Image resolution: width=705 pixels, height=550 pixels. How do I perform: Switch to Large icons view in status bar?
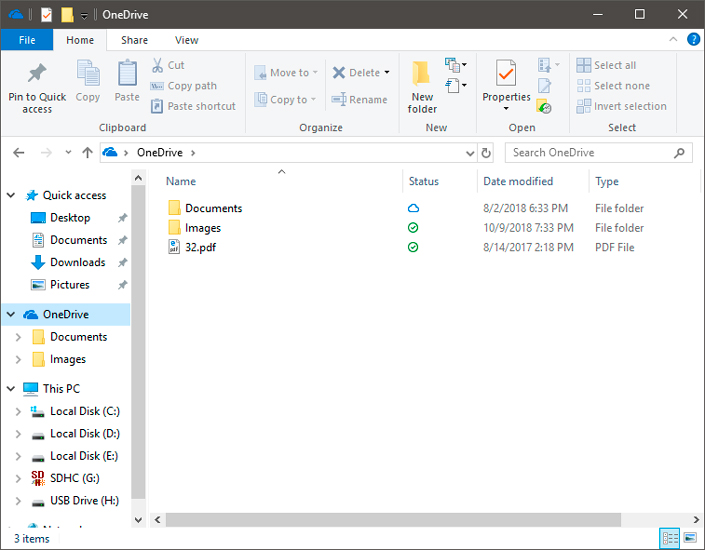690,538
